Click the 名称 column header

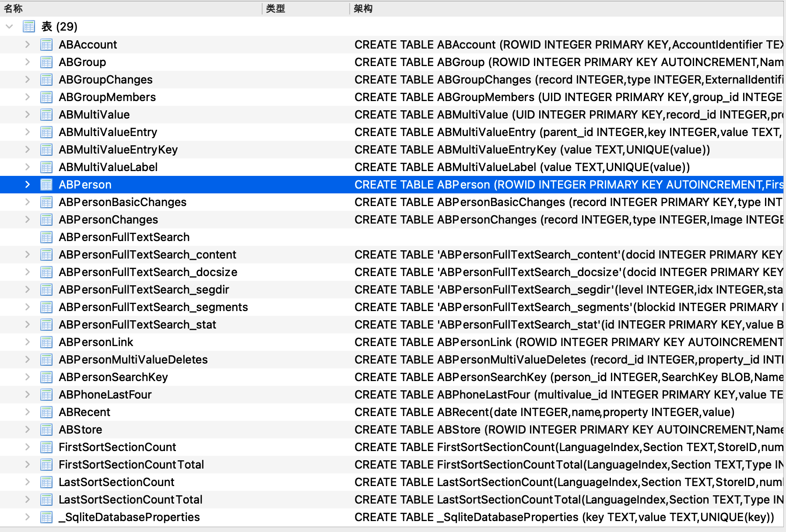[13, 8]
